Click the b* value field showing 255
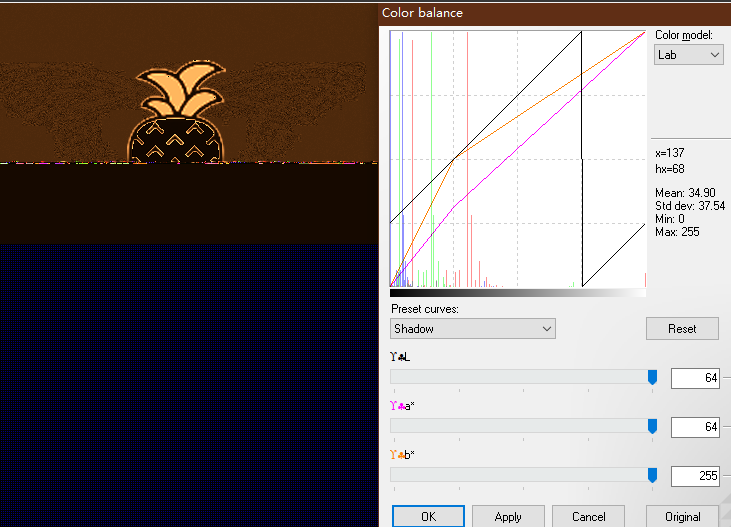This screenshot has height=527, width=731. (695, 476)
